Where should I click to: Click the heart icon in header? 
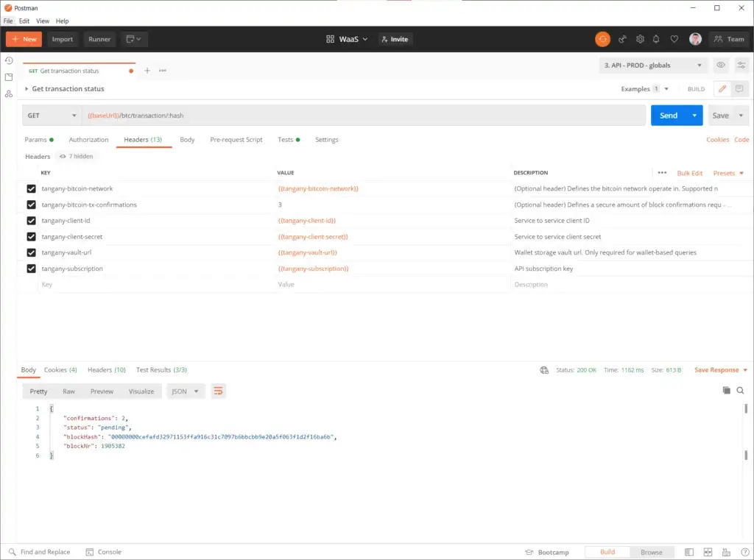click(674, 39)
